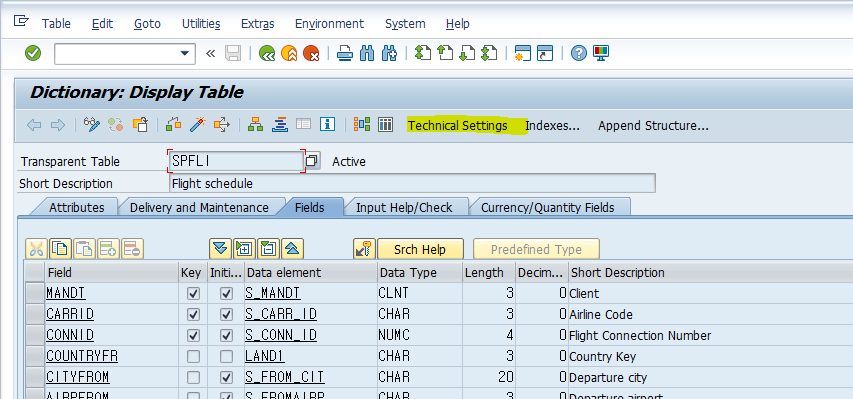Click the Append Structure... button
Viewport: 853px width, 399px height.
(x=653, y=126)
